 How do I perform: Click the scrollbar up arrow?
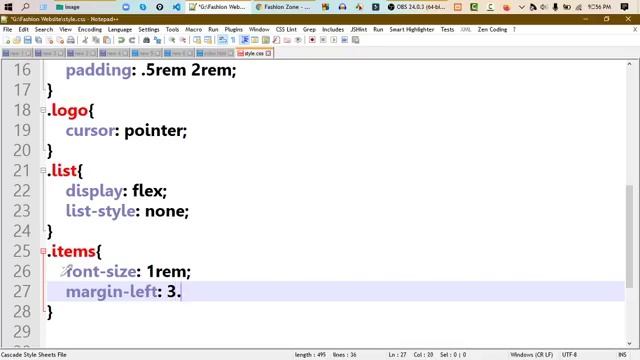coord(629,64)
